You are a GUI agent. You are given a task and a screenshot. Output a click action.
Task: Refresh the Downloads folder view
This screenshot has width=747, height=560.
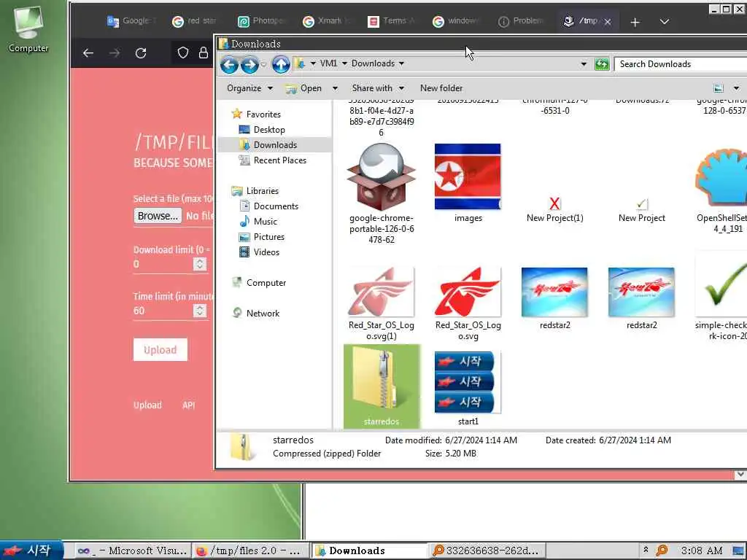pos(602,64)
